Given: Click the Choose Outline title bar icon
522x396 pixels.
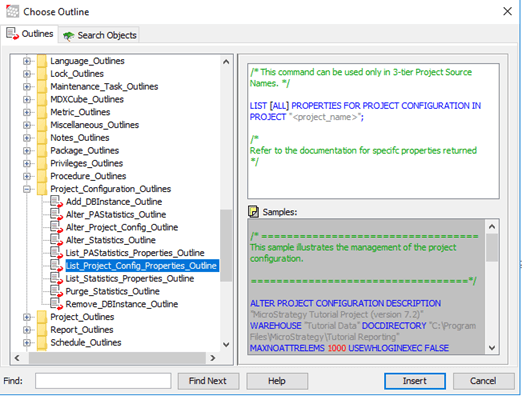Looking at the screenshot, I should [x=12, y=12].
